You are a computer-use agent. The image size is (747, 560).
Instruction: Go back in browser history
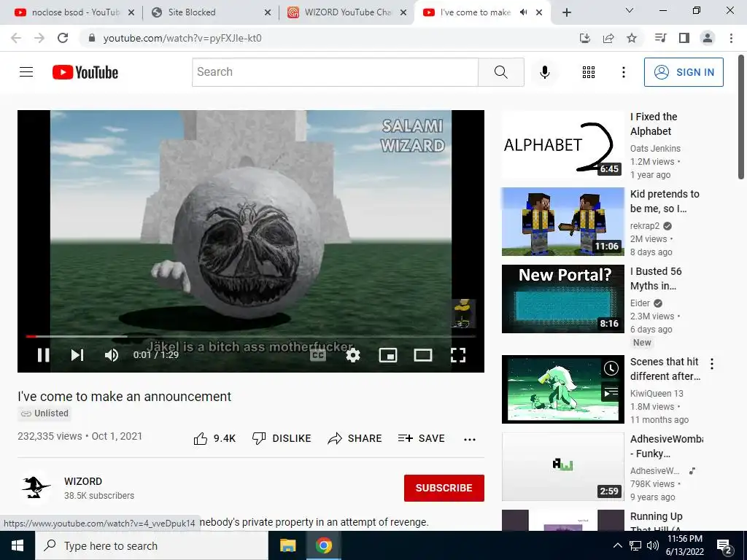tap(16, 38)
